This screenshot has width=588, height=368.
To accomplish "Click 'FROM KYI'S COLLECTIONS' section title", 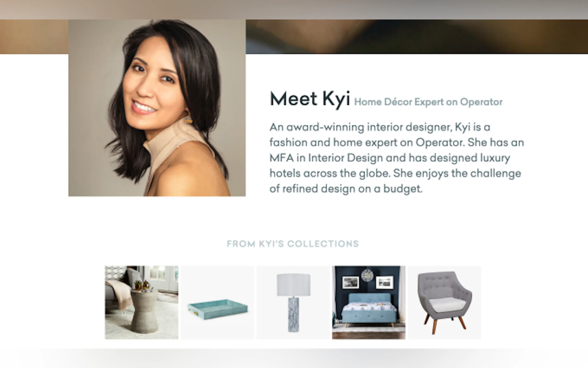I will coord(293,244).
